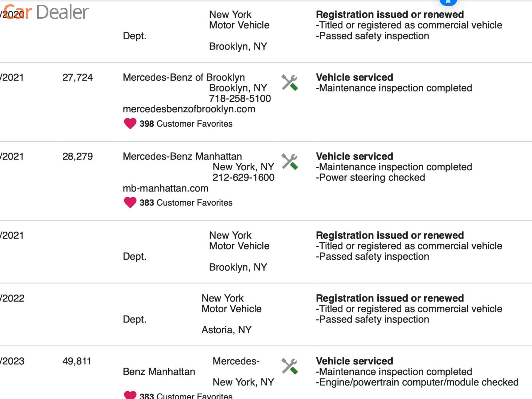Click the wrench icon in the 49,811 mileage row
The image size is (532, 399).
coord(289,366)
